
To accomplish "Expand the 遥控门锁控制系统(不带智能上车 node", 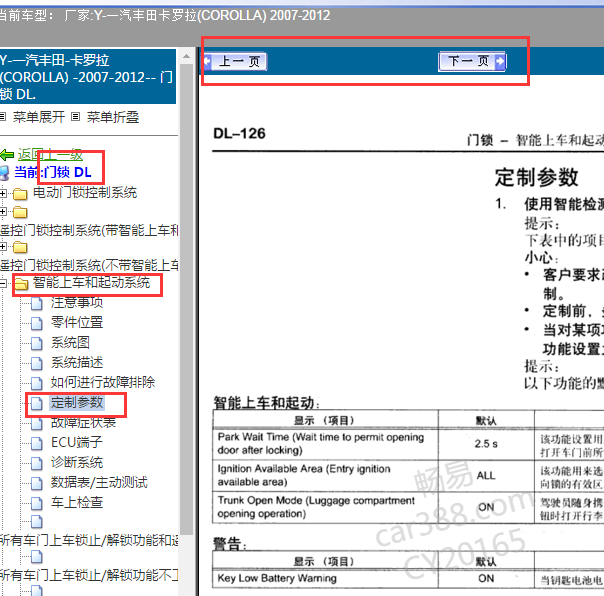I will (x=3, y=247).
